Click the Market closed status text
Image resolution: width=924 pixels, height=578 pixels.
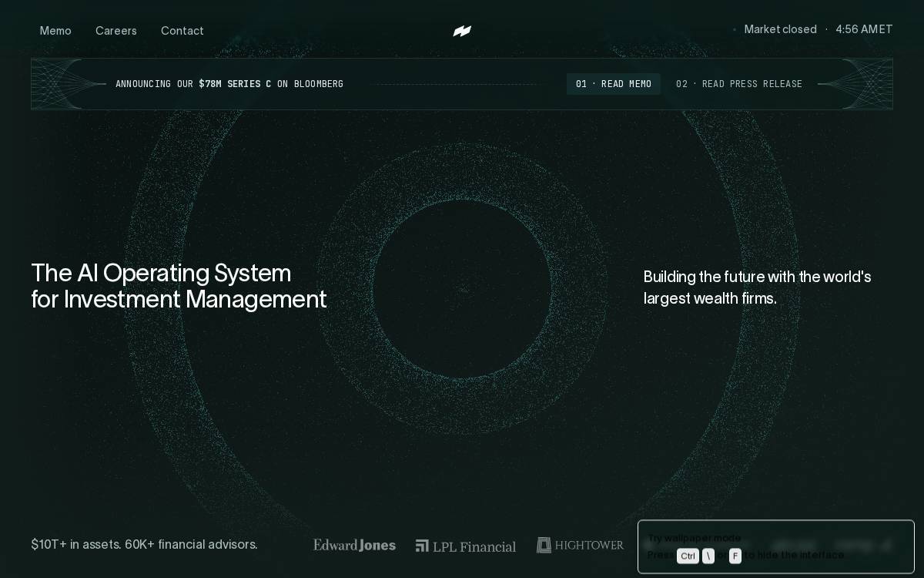click(x=780, y=29)
